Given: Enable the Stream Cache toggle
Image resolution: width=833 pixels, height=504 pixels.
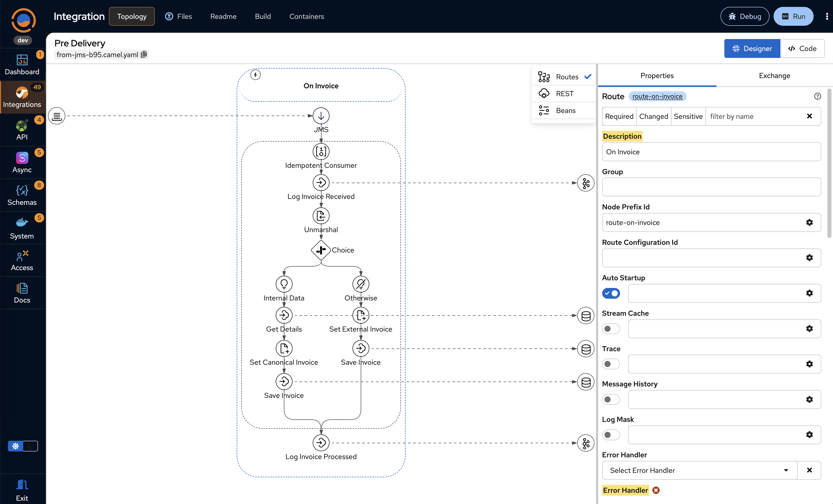Looking at the screenshot, I should 611,329.
